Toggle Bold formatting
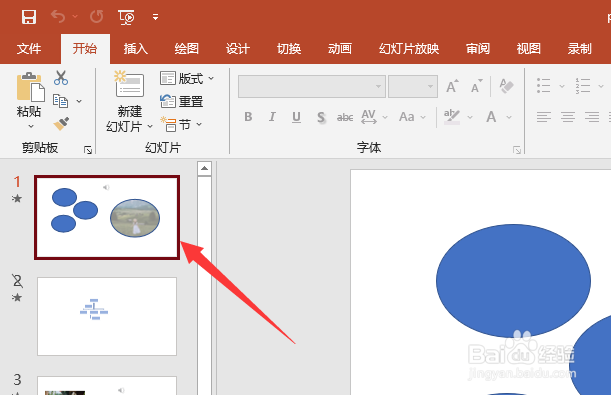 [248, 116]
